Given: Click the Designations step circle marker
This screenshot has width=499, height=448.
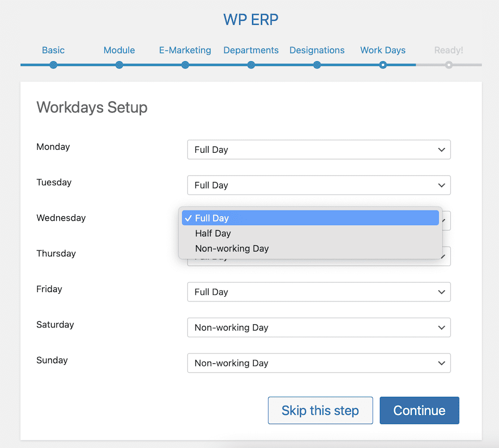Looking at the screenshot, I should (x=317, y=65).
